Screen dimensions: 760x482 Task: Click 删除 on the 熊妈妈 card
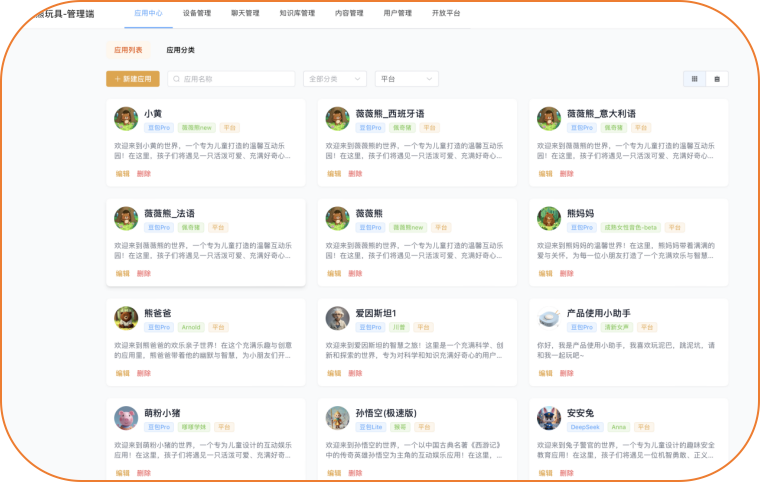pos(566,273)
